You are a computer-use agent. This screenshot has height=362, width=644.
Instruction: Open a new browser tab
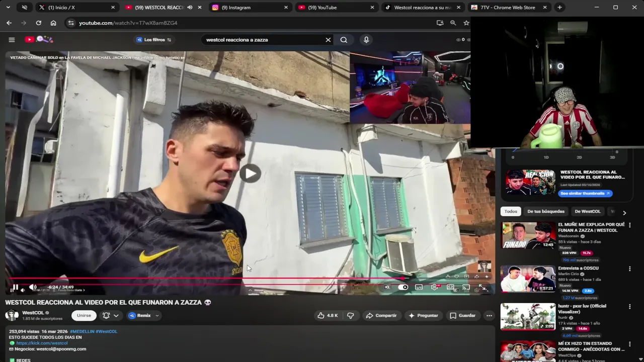point(559,8)
